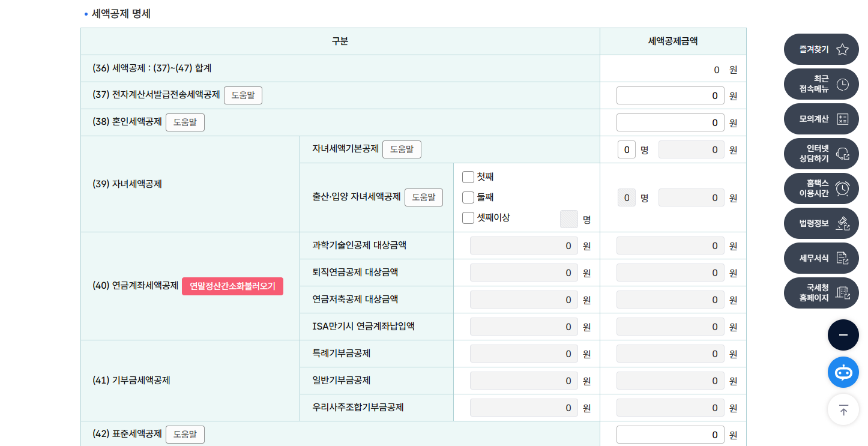Screen dimensions: 868x446
Task: Open the chatbot robot icon
Action: coord(843,372)
